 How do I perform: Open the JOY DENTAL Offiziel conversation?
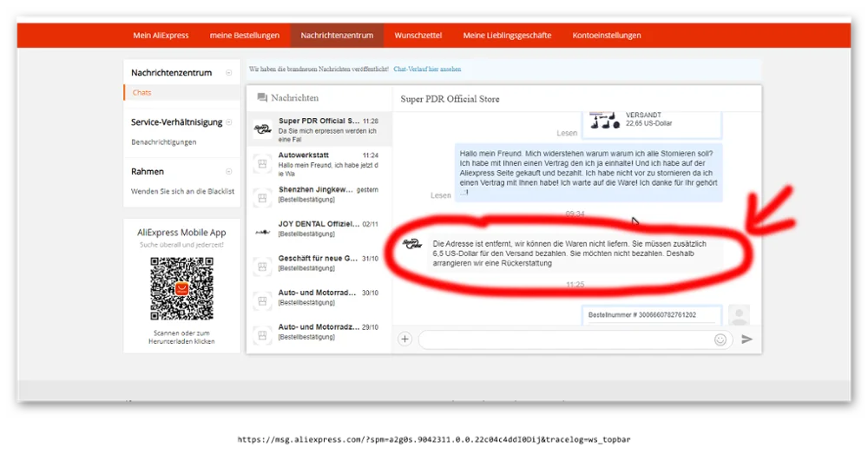click(x=319, y=232)
